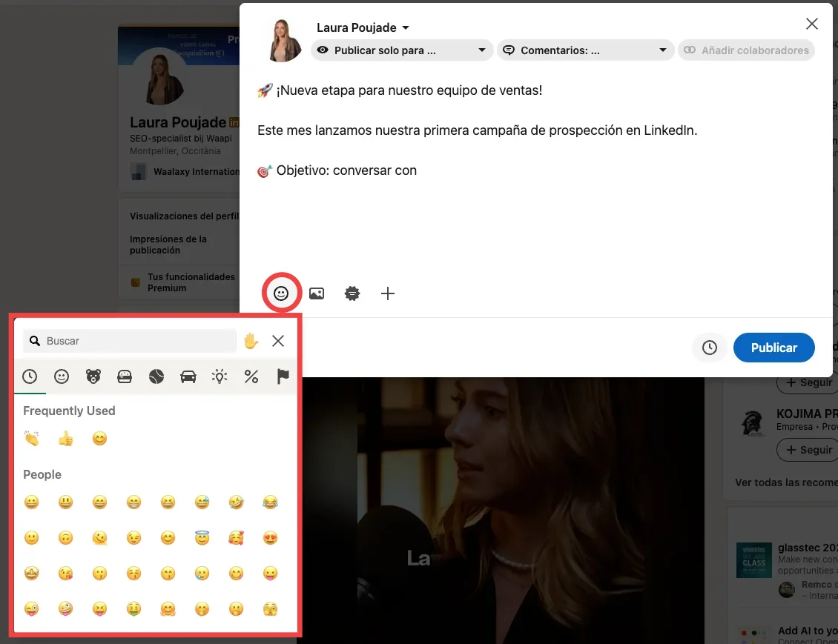
Task: Switch to Animals emoji category tab
Action: click(x=93, y=376)
